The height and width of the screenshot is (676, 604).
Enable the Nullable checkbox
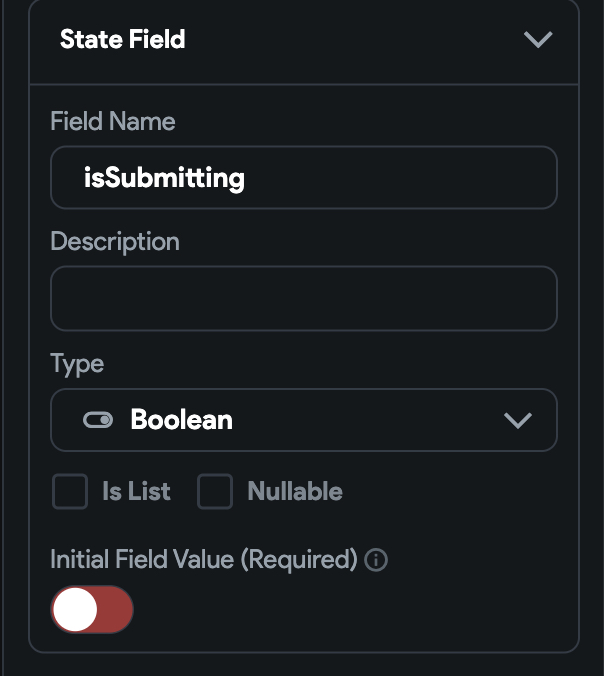click(215, 491)
